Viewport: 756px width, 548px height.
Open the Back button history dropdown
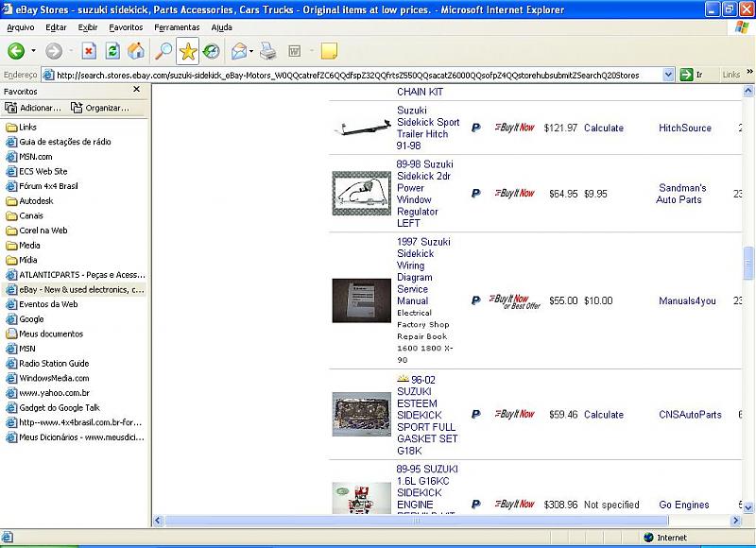coord(33,51)
